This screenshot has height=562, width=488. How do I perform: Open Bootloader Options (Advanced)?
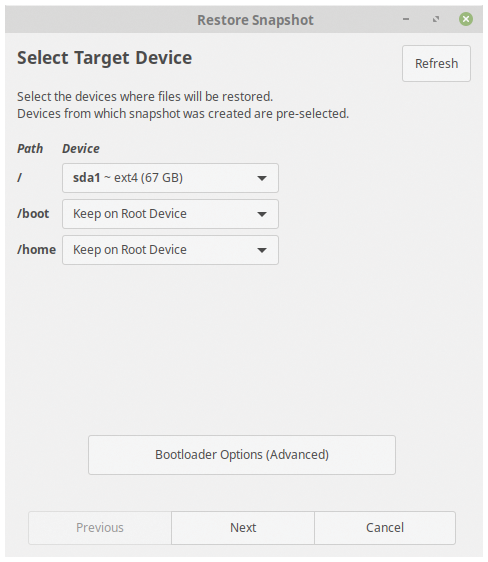click(242, 455)
